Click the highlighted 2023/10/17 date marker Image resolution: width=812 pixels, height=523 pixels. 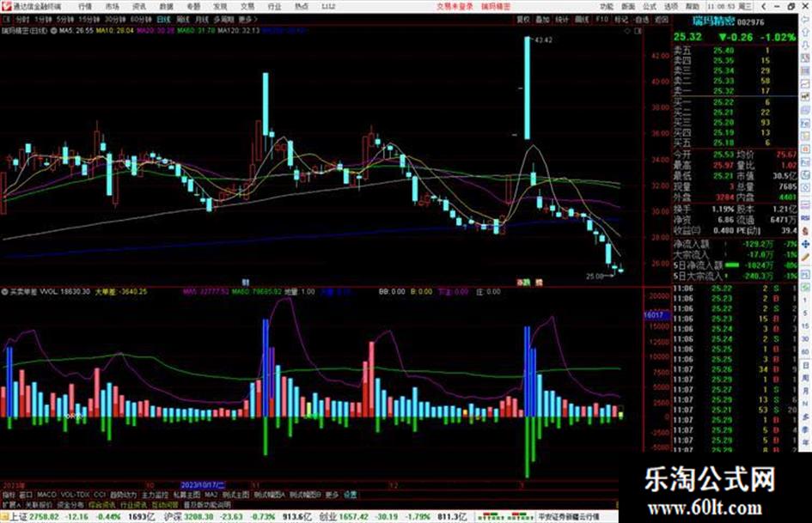203,485
